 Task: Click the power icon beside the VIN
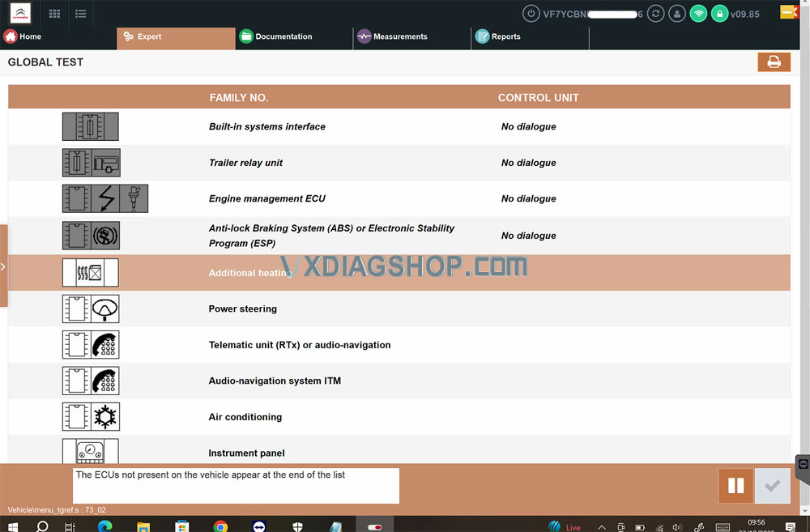[531, 14]
